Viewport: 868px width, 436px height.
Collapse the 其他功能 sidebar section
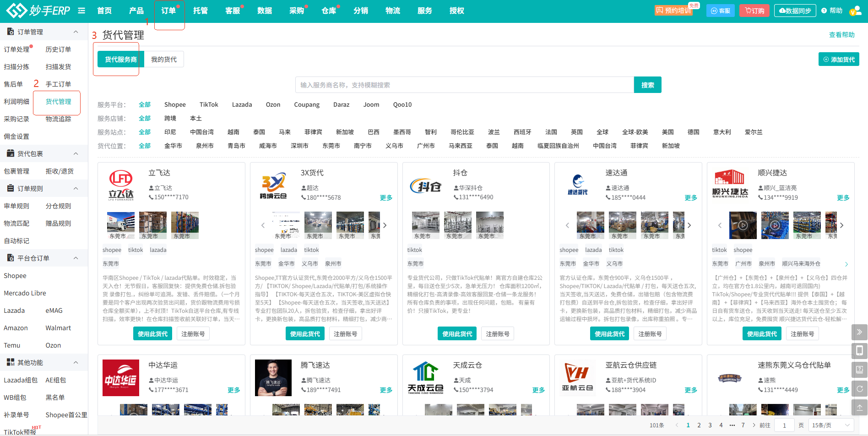coord(76,362)
